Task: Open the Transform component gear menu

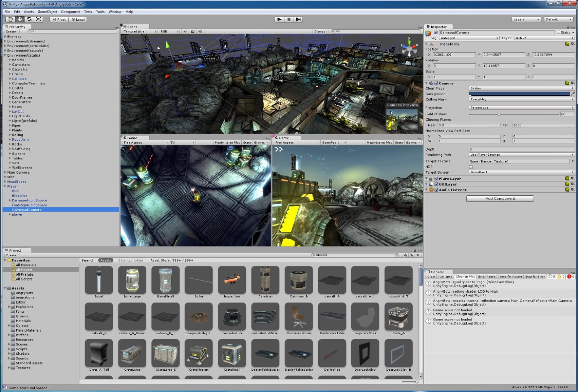Action: [573, 44]
